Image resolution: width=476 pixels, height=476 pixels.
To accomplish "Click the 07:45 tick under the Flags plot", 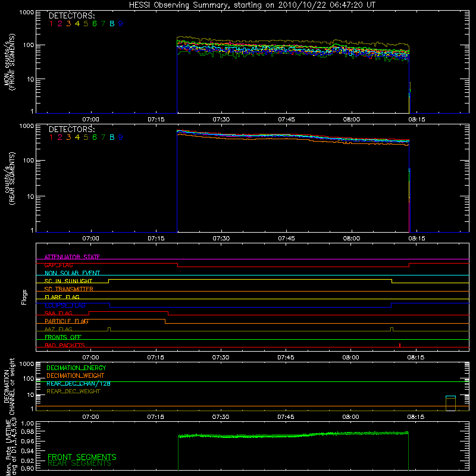I will click(286, 358).
